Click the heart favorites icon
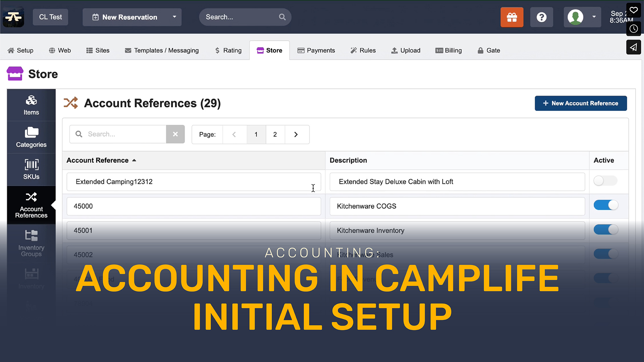The height and width of the screenshot is (362, 644). [x=633, y=10]
